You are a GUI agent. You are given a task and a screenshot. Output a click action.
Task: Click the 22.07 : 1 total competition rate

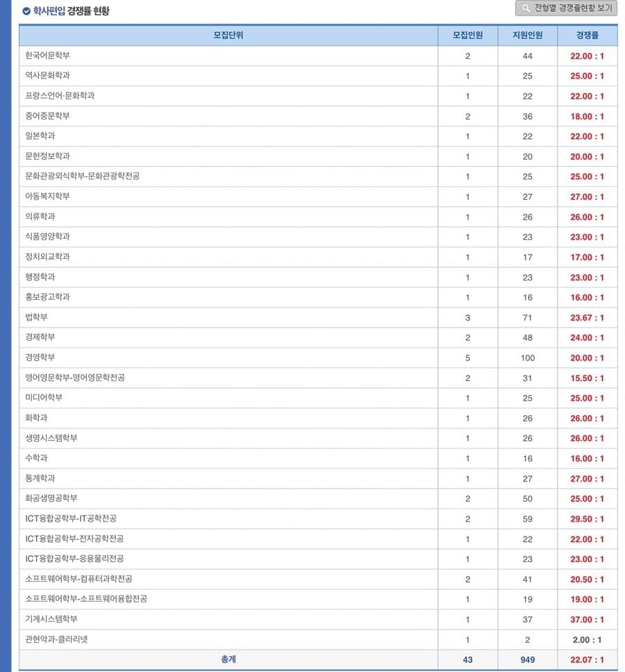(x=587, y=660)
